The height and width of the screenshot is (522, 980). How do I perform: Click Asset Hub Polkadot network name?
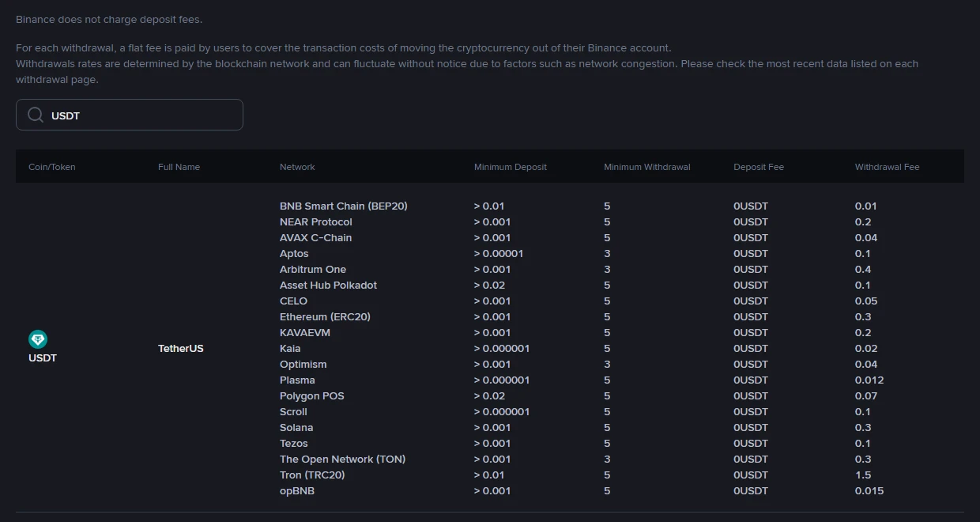click(x=328, y=286)
